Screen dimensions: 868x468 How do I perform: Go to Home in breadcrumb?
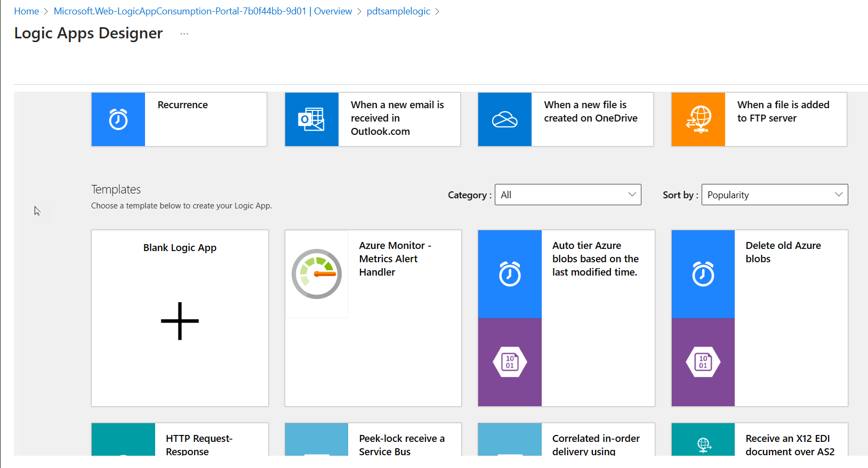tap(26, 11)
